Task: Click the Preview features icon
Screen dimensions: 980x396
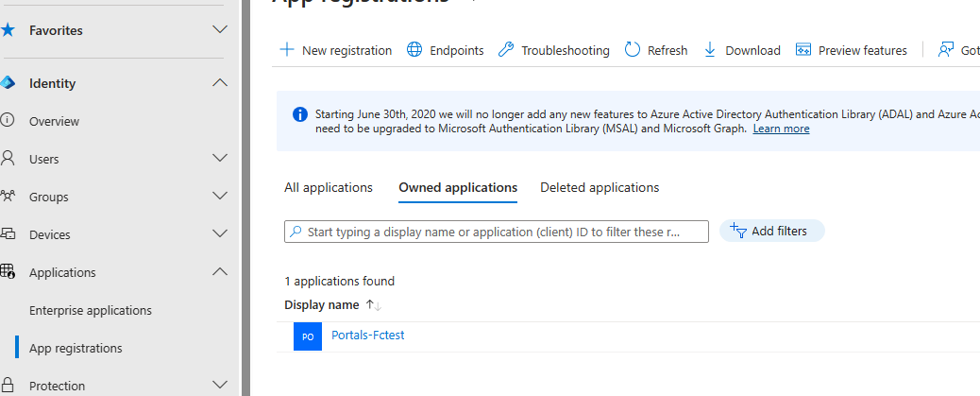Action: tap(803, 50)
